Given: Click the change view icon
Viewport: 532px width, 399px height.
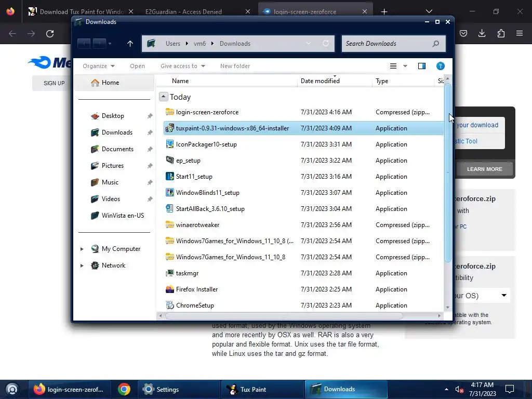Looking at the screenshot, I should coord(393,66).
